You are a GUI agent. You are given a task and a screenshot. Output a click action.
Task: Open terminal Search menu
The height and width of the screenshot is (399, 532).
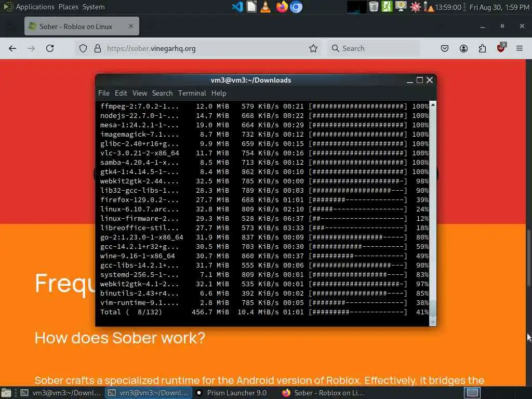(162, 93)
